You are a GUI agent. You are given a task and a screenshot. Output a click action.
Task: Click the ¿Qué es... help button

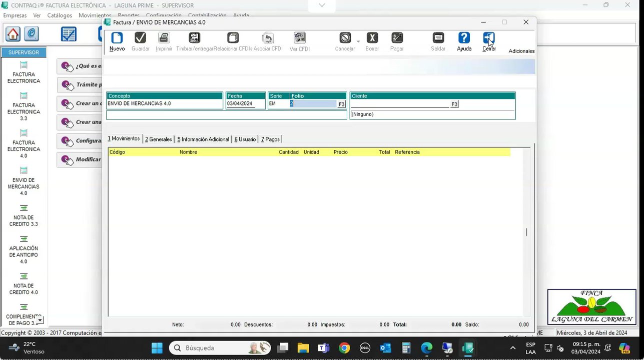80,66
